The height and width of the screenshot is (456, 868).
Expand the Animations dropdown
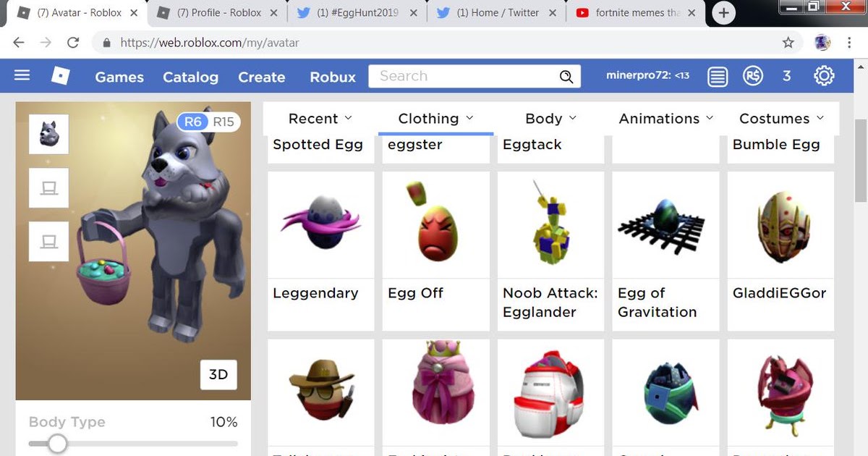click(x=665, y=118)
